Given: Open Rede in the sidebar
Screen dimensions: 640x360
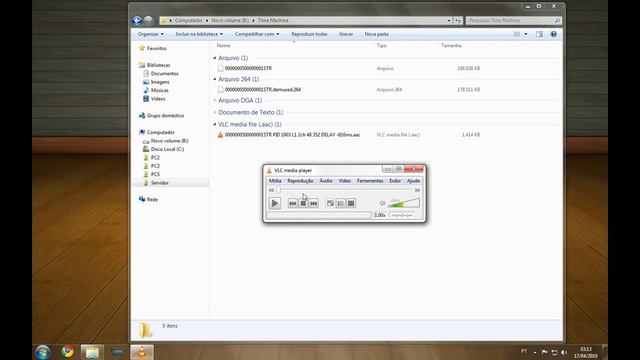Looking at the screenshot, I should click(152, 200).
